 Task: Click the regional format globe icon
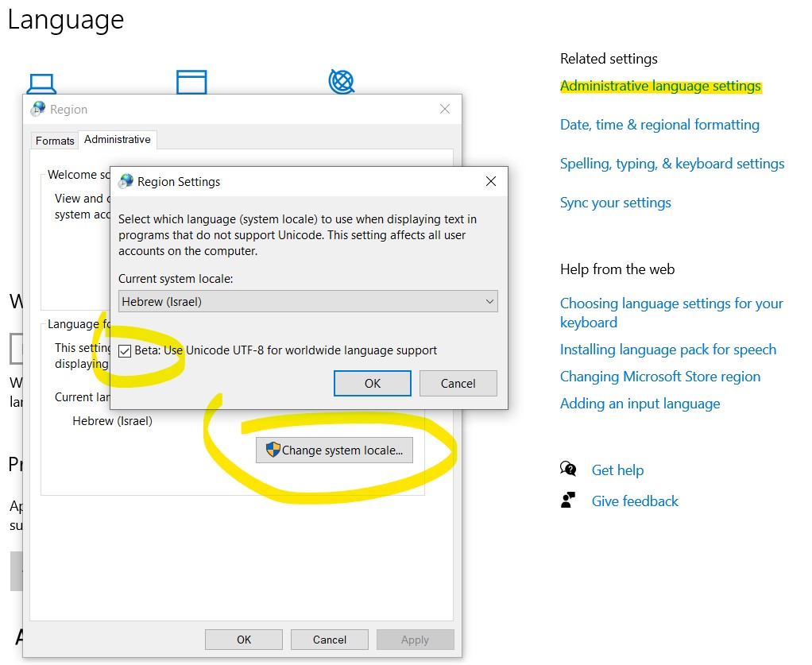pyautogui.click(x=342, y=82)
